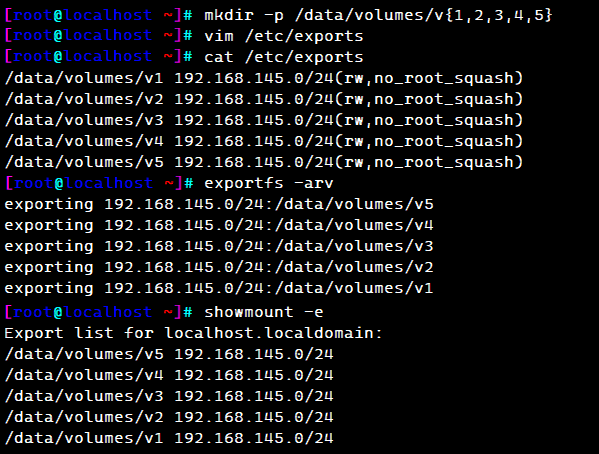Select the /data/volumes/v4 rw,no_root_squash exports line
This screenshot has height=454, width=599.
[x=264, y=141]
